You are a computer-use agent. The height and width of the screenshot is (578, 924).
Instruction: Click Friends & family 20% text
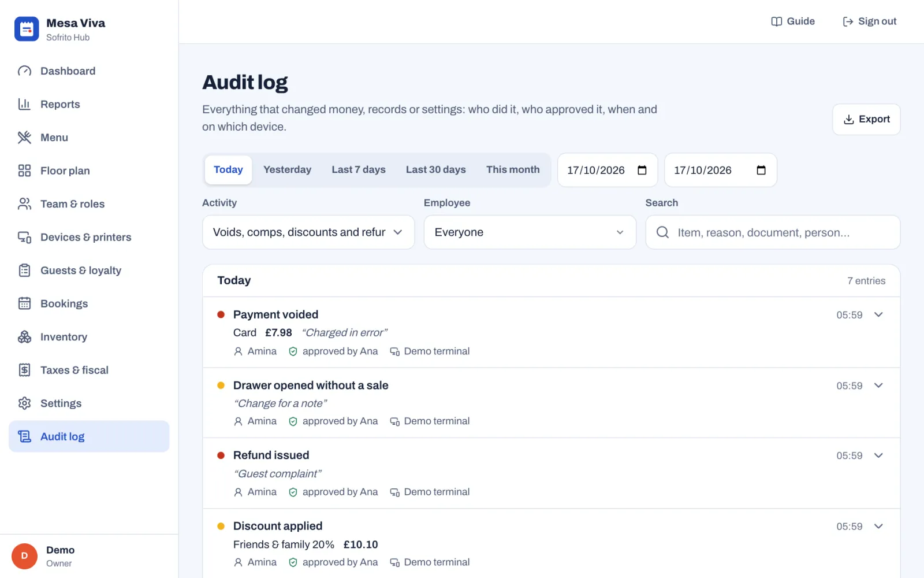click(284, 544)
